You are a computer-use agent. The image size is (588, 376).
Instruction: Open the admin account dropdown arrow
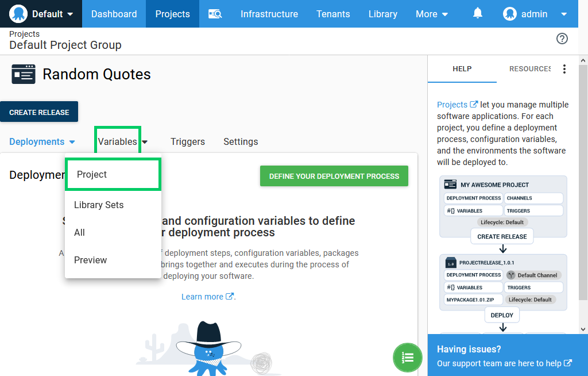[564, 14]
